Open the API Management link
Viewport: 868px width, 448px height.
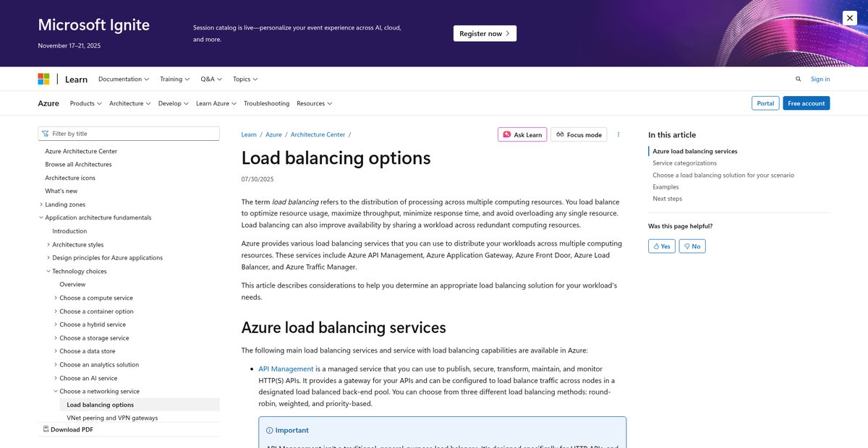click(286, 369)
